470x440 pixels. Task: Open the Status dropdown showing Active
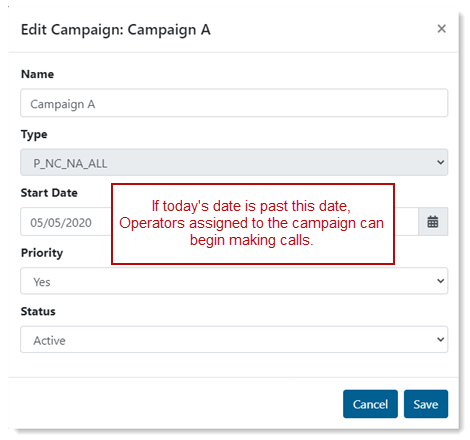coord(234,340)
